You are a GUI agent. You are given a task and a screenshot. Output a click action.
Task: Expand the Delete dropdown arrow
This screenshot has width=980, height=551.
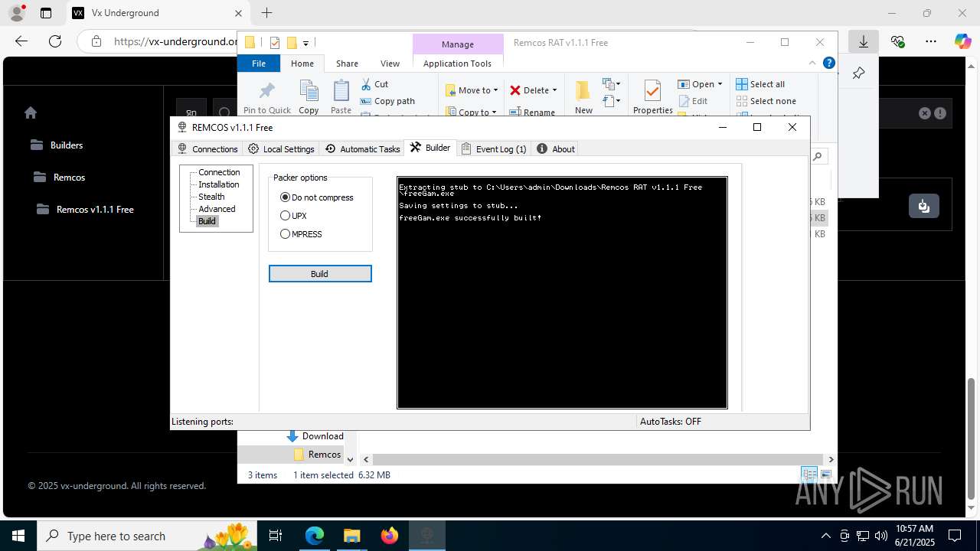pos(554,90)
